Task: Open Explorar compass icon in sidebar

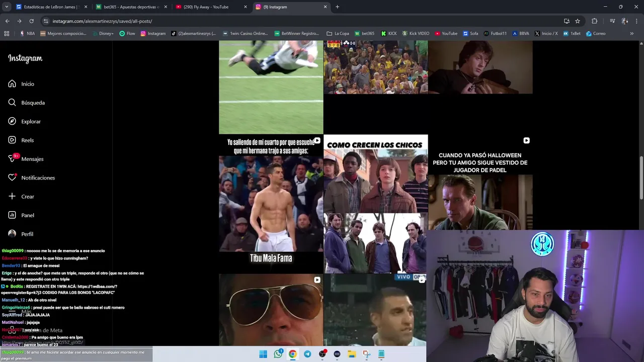Action: click(x=12, y=121)
